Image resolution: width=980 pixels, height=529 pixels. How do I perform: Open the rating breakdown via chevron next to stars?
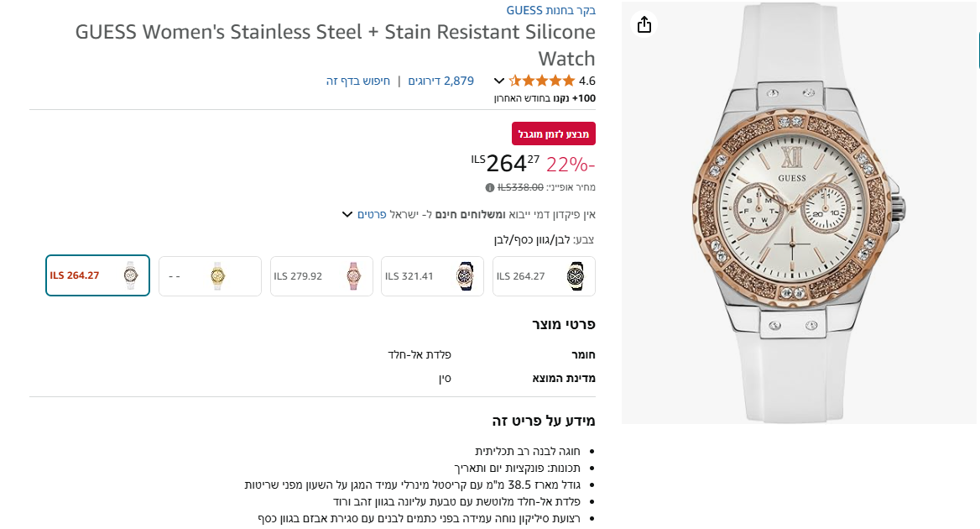click(x=498, y=81)
